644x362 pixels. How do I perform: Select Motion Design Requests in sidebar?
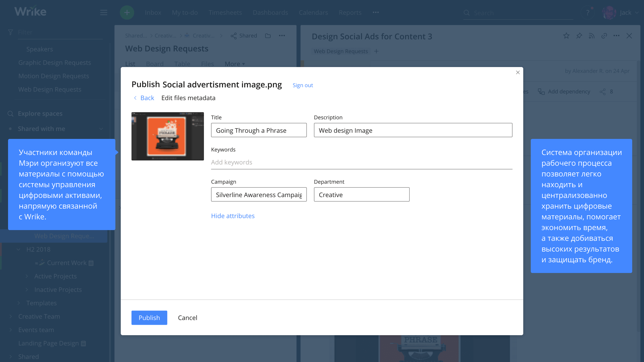[53, 76]
